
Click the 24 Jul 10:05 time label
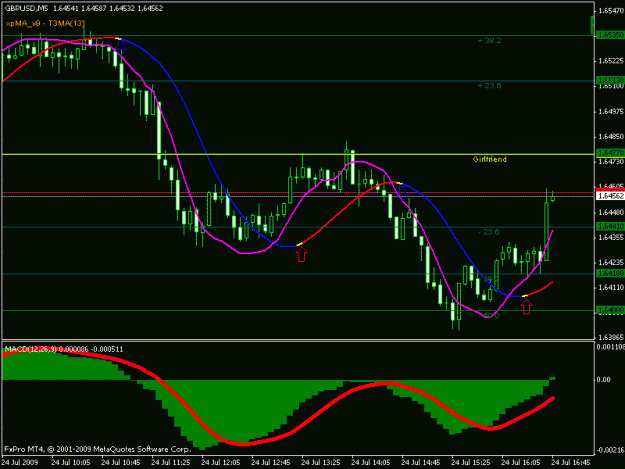coord(71,463)
